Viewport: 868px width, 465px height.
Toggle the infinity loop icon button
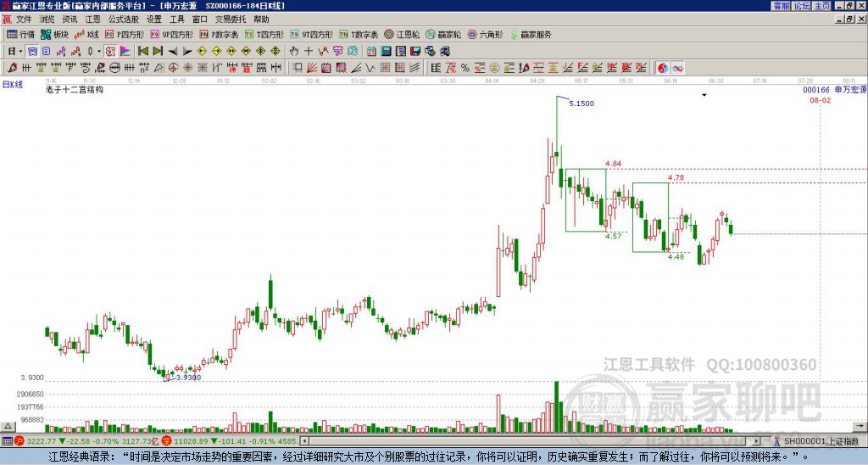tap(677, 68)
